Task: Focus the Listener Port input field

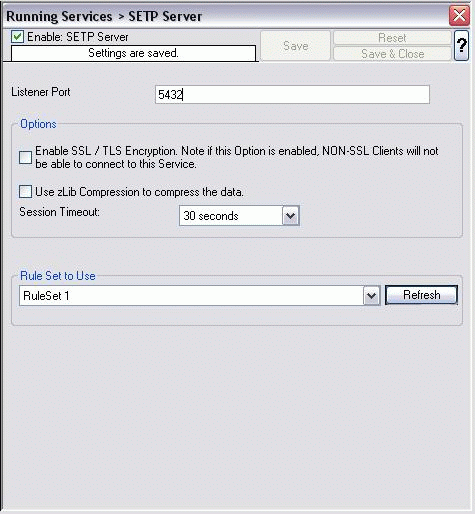Action: click(292, 95)
